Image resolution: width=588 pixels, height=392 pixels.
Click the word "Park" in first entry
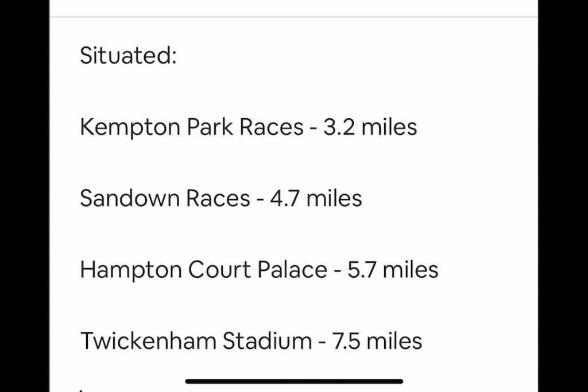click(x=210, y=127)
